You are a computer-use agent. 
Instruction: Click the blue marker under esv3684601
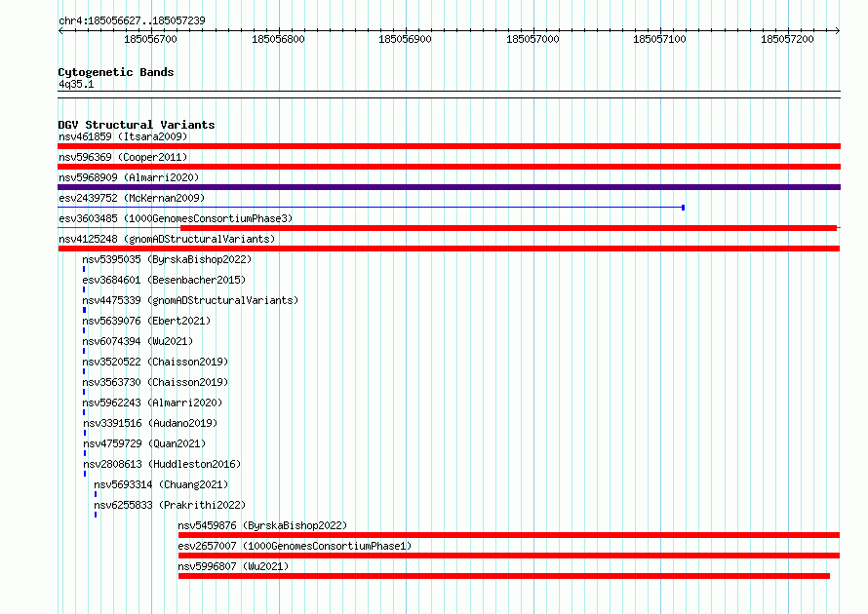[x=84, y=289]
